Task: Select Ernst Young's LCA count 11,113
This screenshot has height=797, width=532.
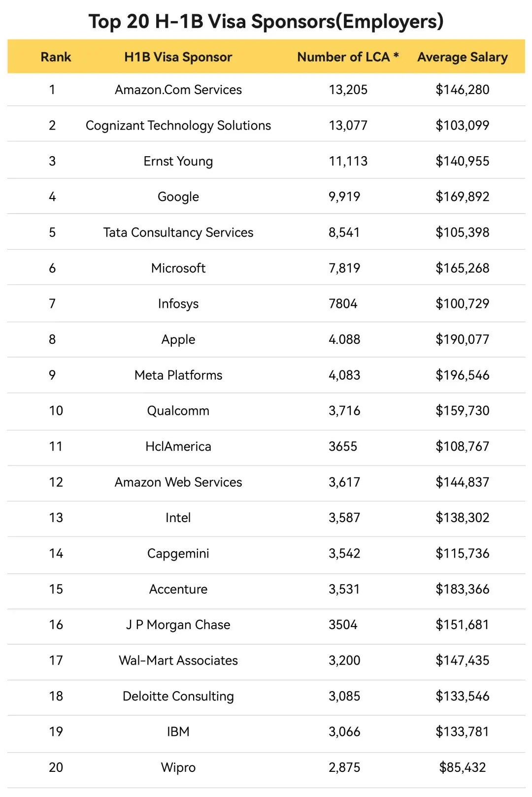Action: (x=348, y=161)
